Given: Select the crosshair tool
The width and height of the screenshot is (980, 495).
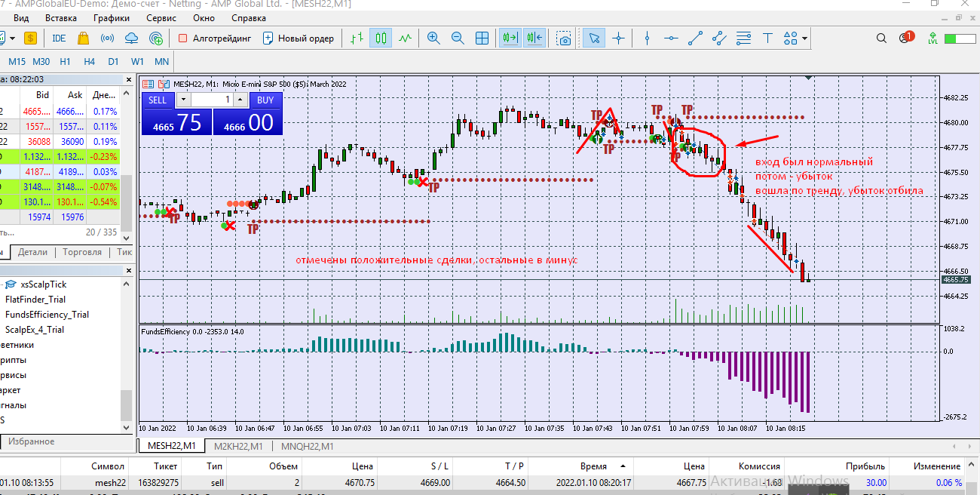Looking at the screenshot, I should [x=619, y=38].
